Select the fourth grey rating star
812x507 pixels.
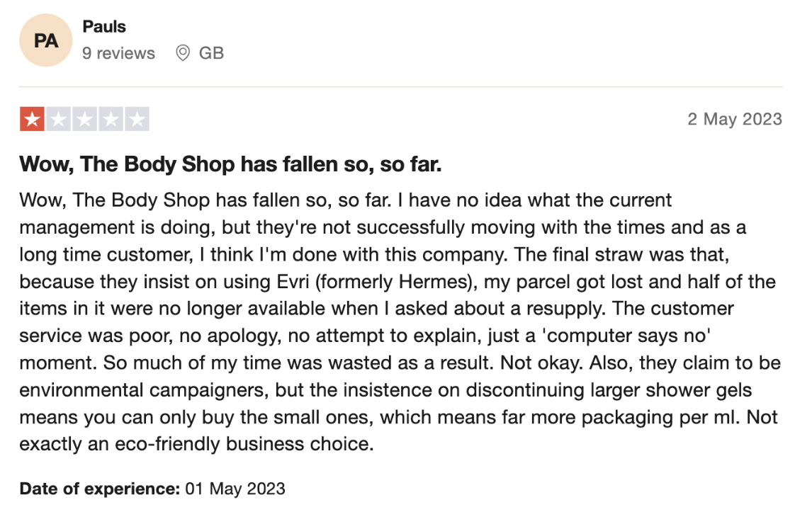tap(111, 119)
